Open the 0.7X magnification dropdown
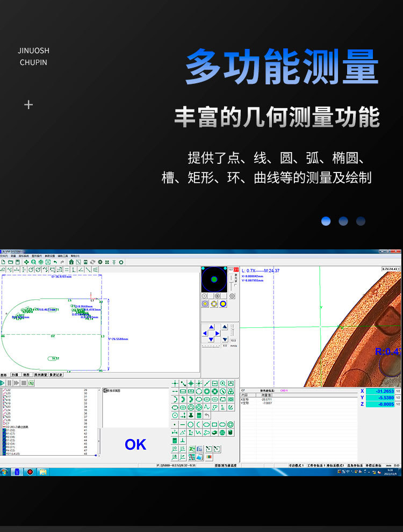 (x=391, y=269)
